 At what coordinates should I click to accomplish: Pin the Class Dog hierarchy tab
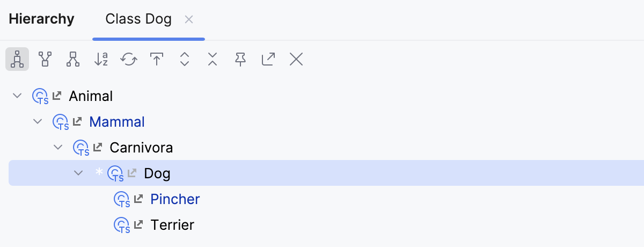coord(240,59)
